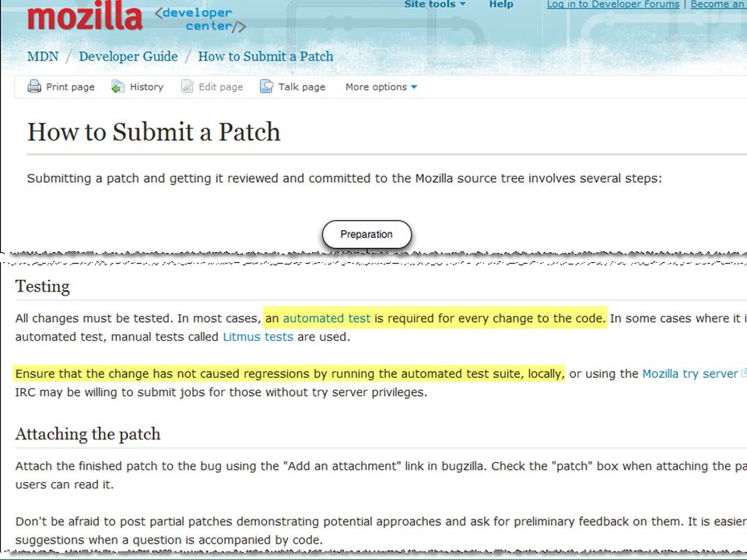Screen dimensions: 747x560
Task: Click the How to Submit a Patch title
Action: (x=153, y=132)
